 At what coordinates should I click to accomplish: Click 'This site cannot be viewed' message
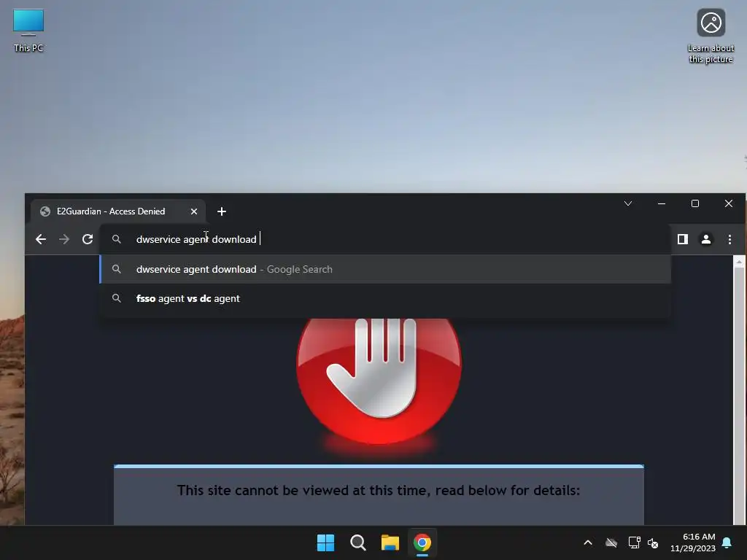pos(379,491)
